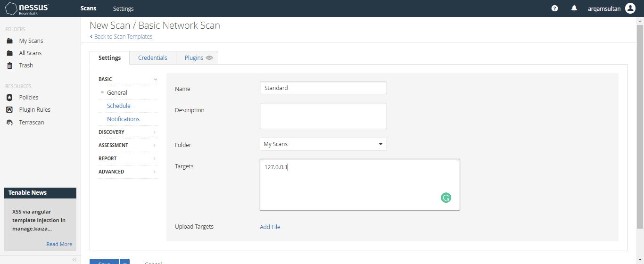The image size is (644, 264).
Task: Click the Description text area
Action: coord(323,116)
